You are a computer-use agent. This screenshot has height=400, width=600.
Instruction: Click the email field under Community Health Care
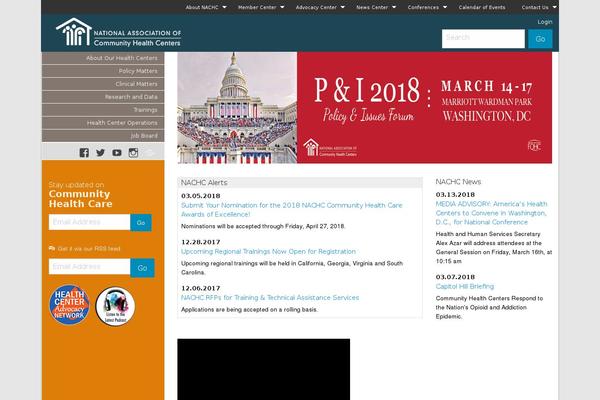click(90, 222)
